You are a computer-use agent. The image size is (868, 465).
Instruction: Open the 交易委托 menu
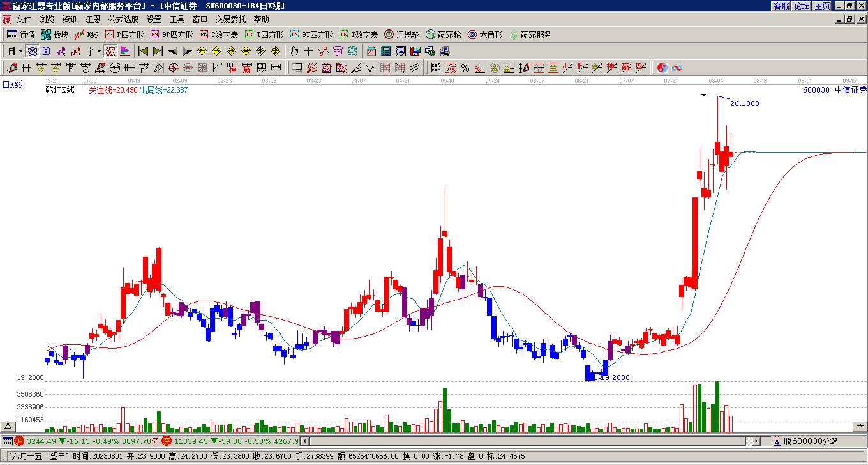(230, 19)
